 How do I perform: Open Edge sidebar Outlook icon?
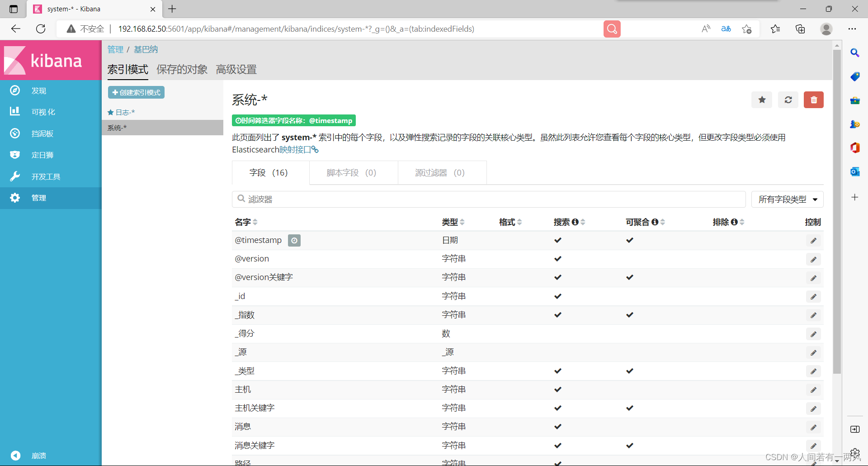(854, 171)
